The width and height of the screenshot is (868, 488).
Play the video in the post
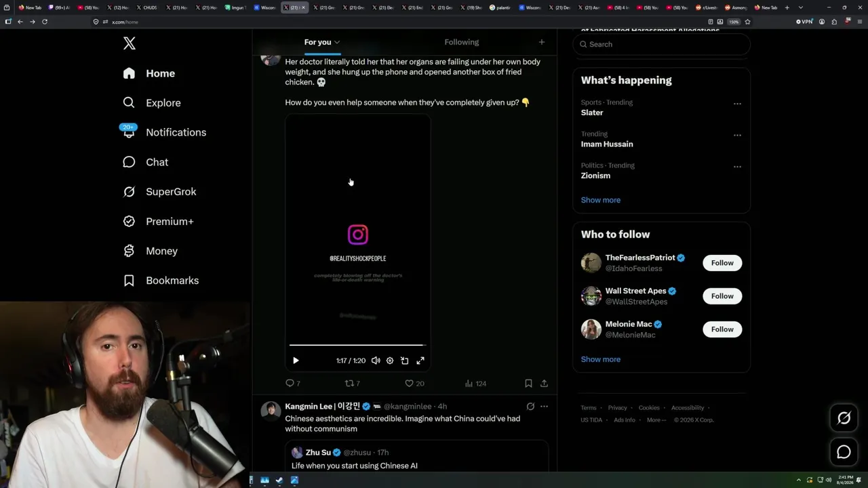pos(296,361)
